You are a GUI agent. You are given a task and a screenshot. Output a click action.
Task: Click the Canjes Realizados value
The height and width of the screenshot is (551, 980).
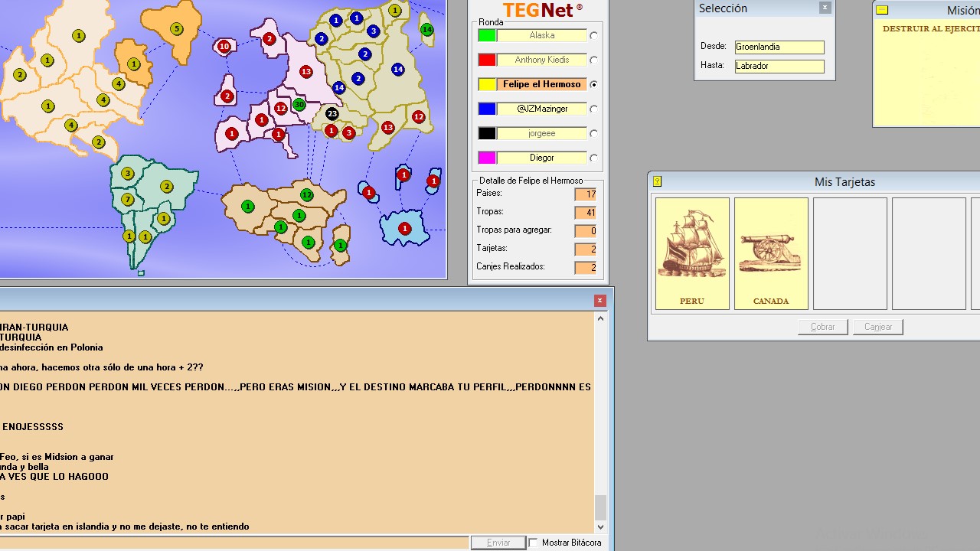tap(586, 268)
